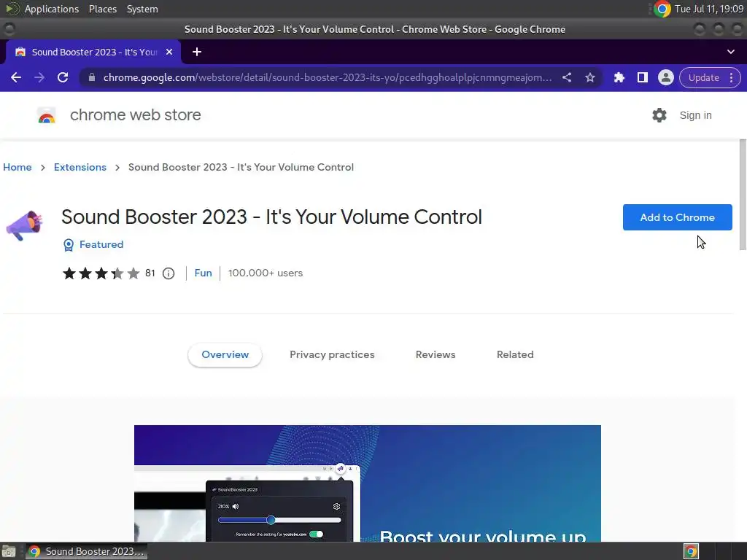Go to Home breadcrumb

pos(18,167)
